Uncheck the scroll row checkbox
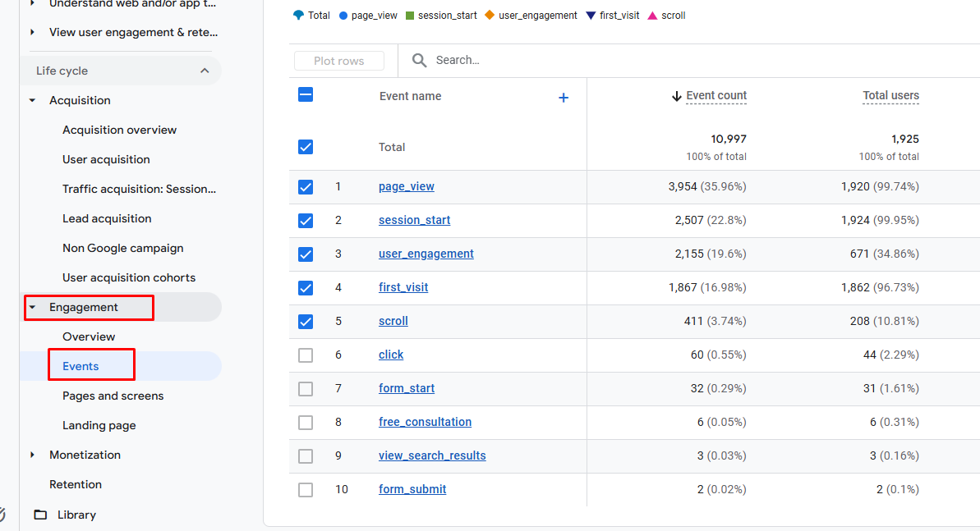The image size is (980, 531). [x=306, y=322]
